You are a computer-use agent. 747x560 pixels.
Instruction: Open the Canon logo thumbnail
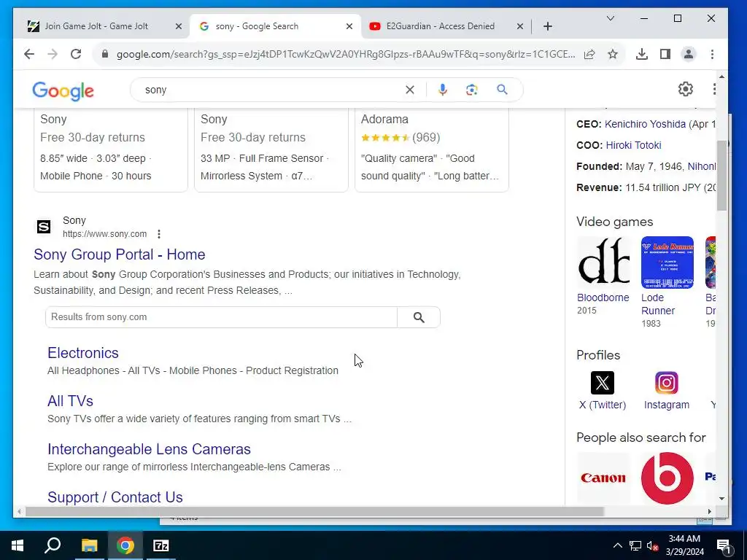[603, 478]
